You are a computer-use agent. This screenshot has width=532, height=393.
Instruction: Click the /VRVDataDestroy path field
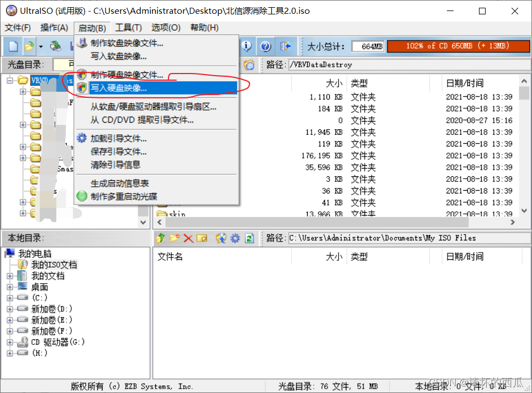(409, 65)
